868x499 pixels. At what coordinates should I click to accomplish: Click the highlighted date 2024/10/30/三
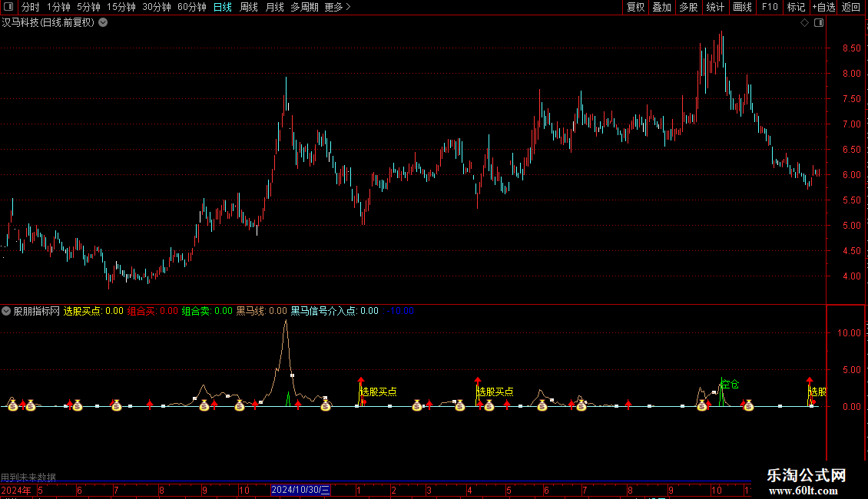300,490
